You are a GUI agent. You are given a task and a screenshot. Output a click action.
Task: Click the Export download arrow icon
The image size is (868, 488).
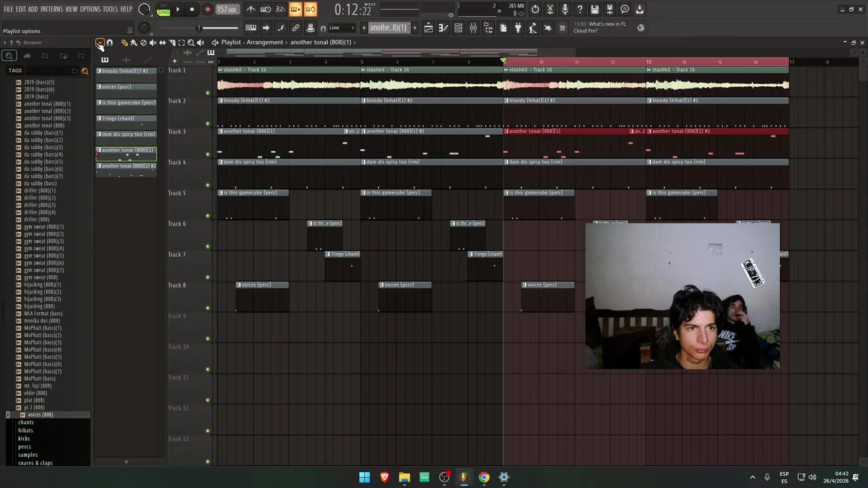pyautogui.click(x=639, y=9)
